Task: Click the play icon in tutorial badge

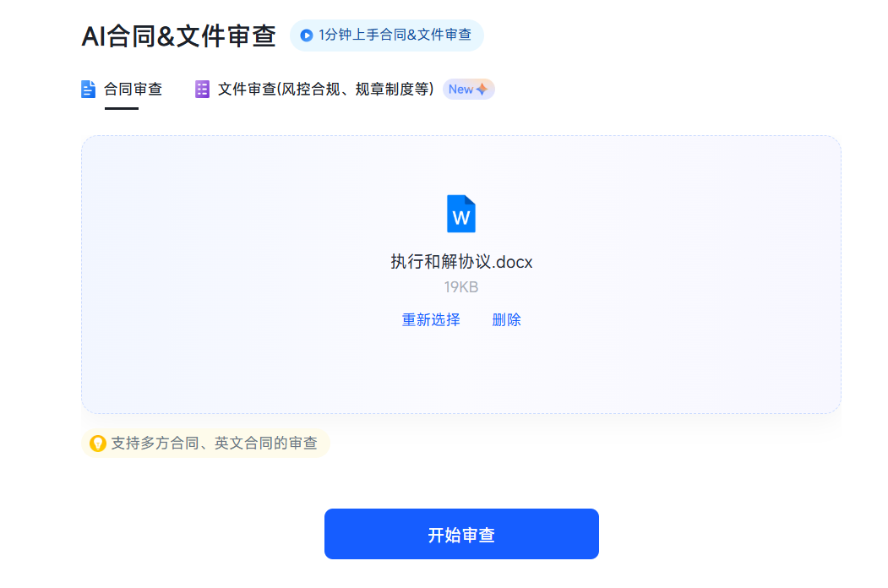Action: 307,35
